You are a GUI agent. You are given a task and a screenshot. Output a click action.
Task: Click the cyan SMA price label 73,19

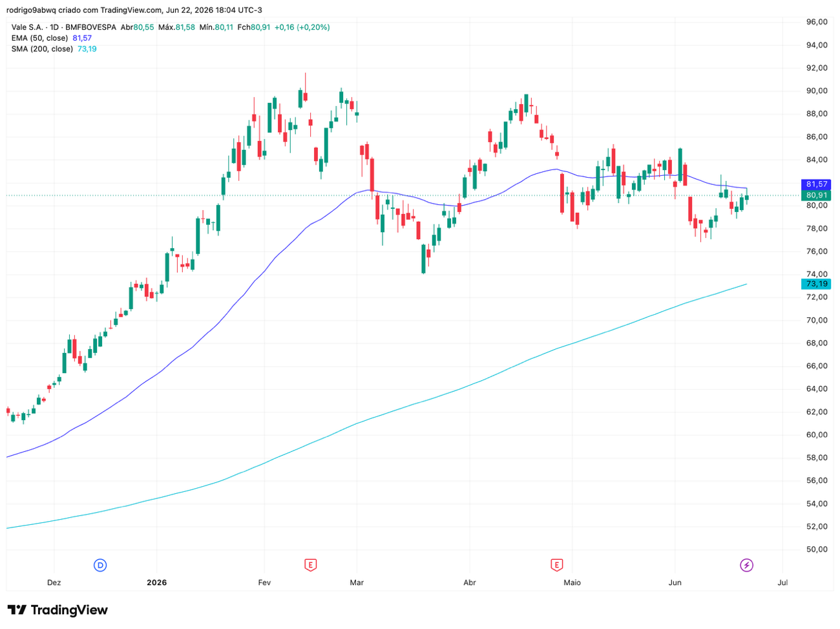point(817,284)
